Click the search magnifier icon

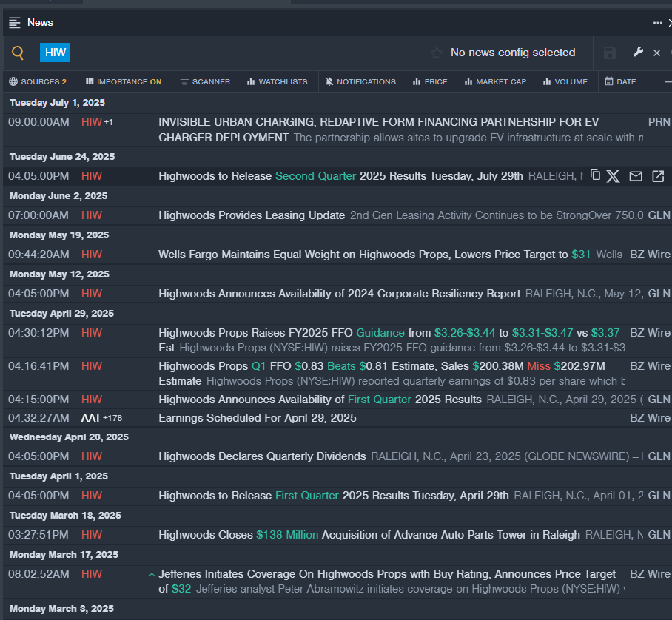(18, 53)
